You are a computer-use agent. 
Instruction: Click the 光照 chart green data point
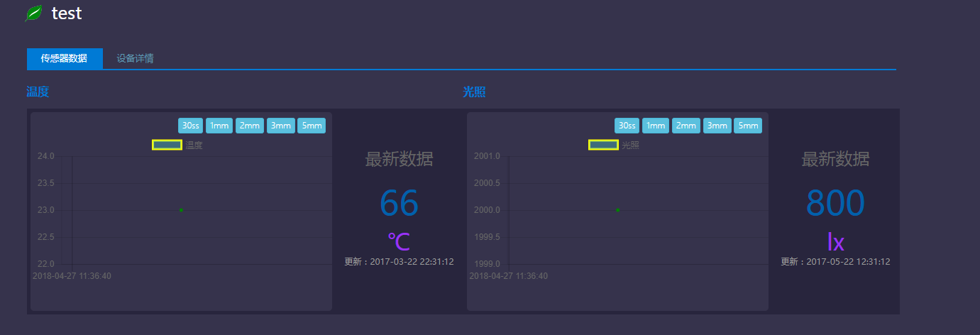pos(617,210)
